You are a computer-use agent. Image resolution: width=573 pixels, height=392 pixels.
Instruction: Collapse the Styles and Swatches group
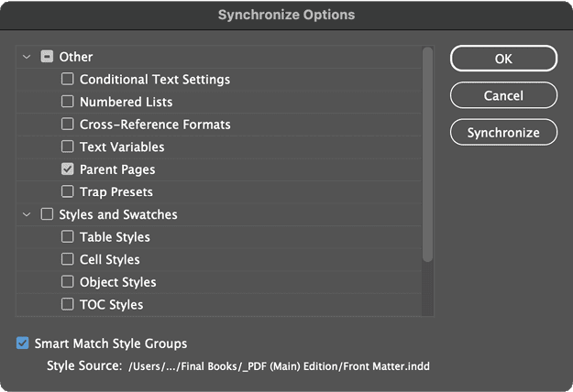[x=27, y=214]
